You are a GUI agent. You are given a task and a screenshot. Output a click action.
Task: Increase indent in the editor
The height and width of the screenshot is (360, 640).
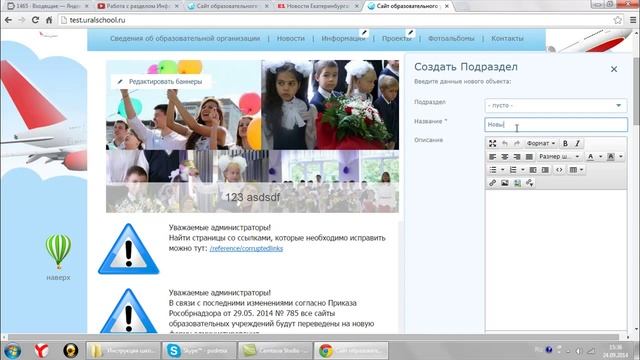coord(545,170)
